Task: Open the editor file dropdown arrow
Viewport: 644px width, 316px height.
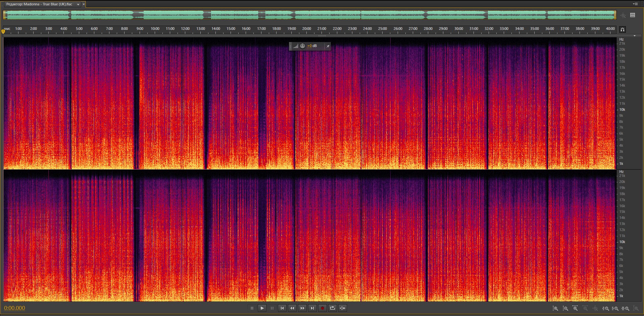Action: tap(78, 4)
